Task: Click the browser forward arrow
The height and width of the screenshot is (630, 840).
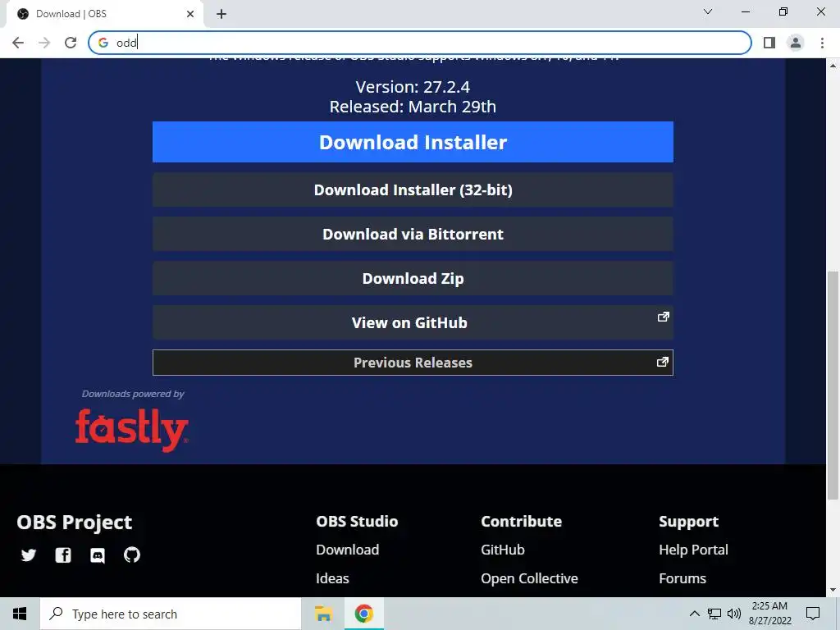Action: pos(44,43)
